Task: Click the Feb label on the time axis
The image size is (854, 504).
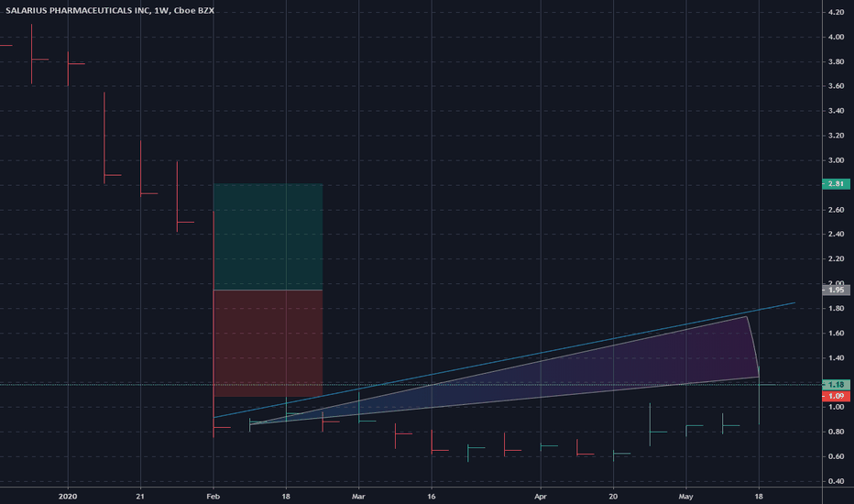Action: point(213,497)
